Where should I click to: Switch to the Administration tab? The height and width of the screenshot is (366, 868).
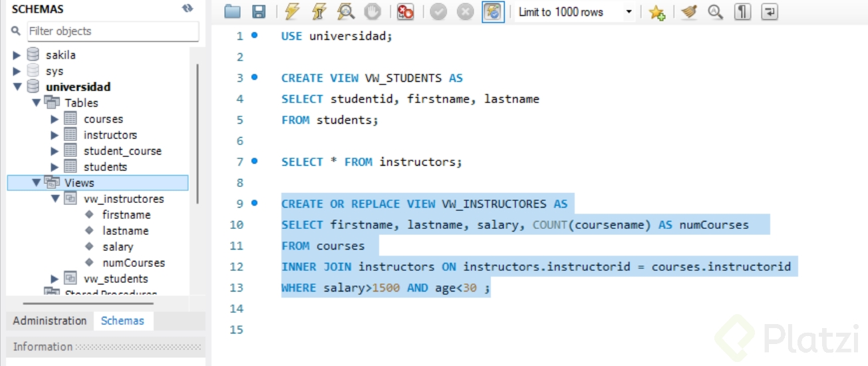[50, 321]
